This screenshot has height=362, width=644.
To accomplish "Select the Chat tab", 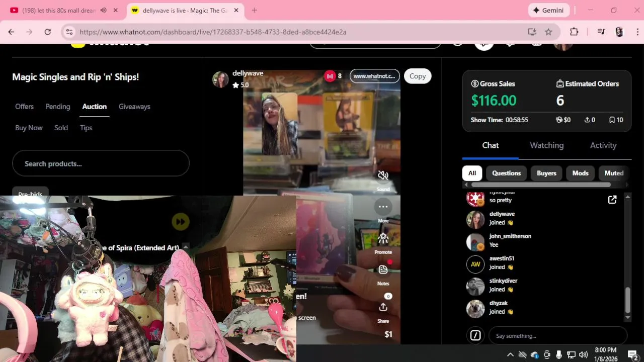I will pyautogui.click(x=491, y=145).
